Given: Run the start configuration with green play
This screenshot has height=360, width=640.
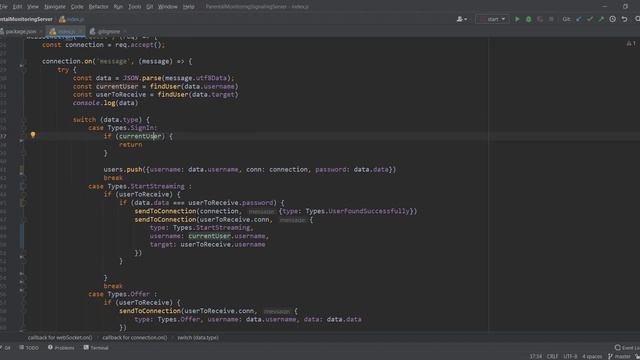Looking at the screenshot, I should click(x=517, y=19).
